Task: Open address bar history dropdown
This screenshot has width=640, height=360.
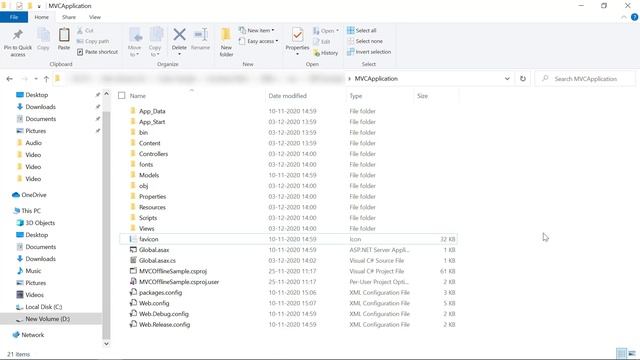Action: (507, 79)
